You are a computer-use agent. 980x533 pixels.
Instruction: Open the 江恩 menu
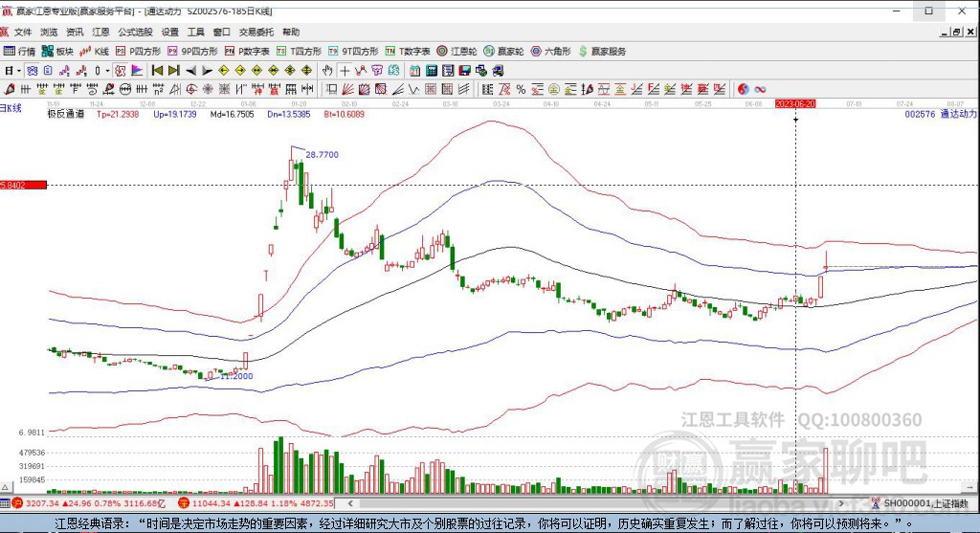[100, 32]
